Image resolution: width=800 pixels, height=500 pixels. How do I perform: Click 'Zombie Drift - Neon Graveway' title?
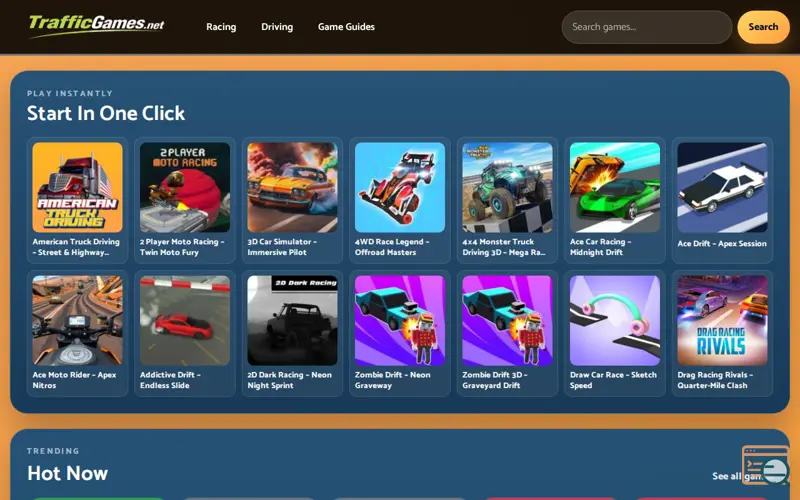point(392,380)
